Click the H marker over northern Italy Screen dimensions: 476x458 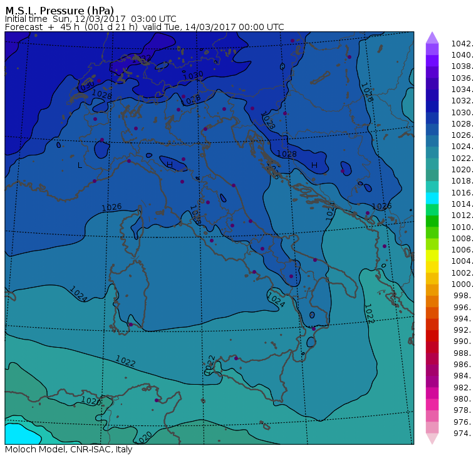point(170,165)
